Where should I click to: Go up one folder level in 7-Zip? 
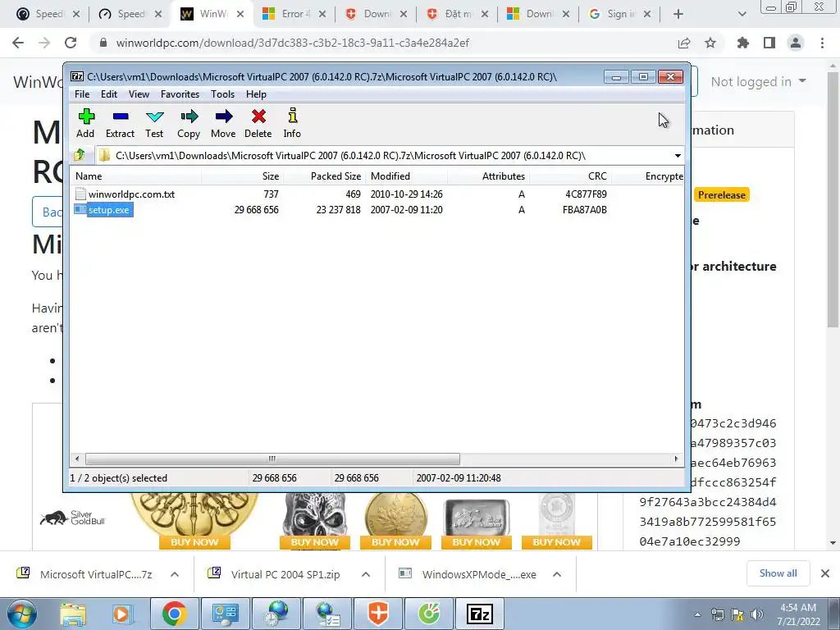coord(80,155)
